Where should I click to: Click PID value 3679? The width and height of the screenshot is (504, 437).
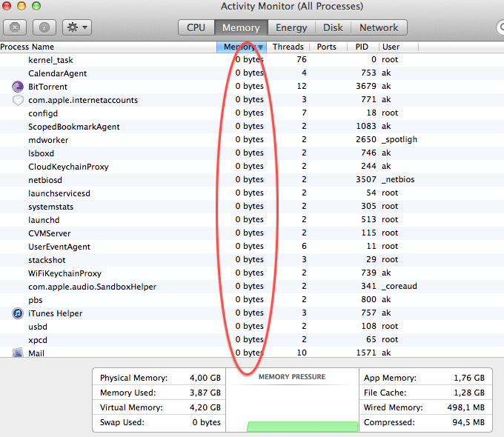click(366, 86)
